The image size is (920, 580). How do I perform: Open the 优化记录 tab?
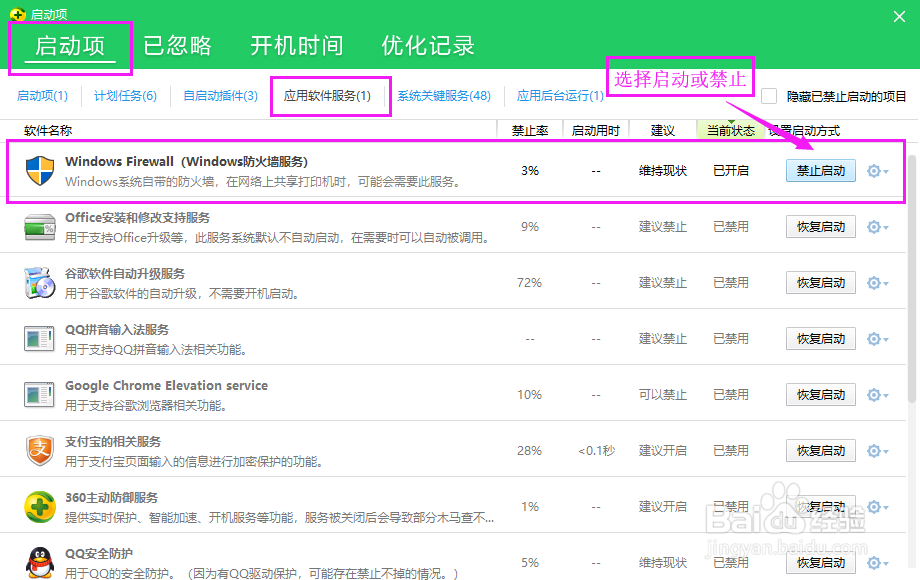point(428,46)
